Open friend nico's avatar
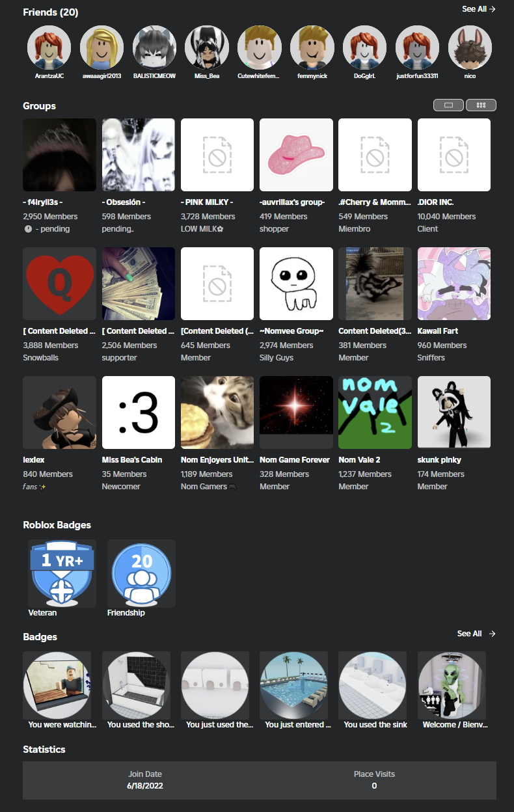The image size is (514, 812). click(470, 47)
